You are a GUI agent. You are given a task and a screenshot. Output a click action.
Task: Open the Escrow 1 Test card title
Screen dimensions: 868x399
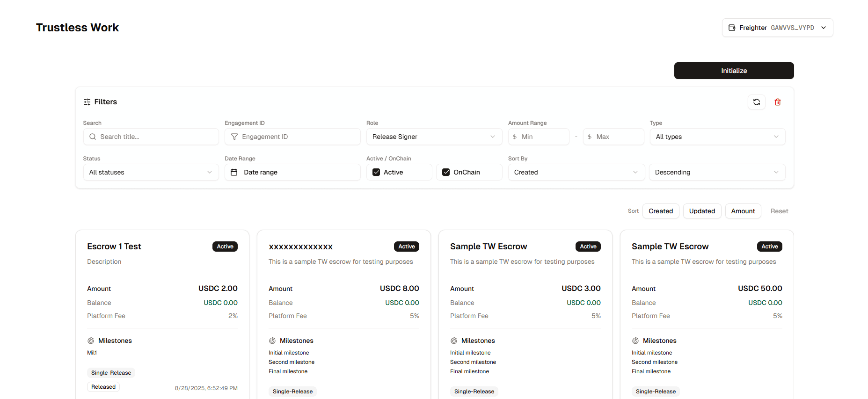pos(114,247)
